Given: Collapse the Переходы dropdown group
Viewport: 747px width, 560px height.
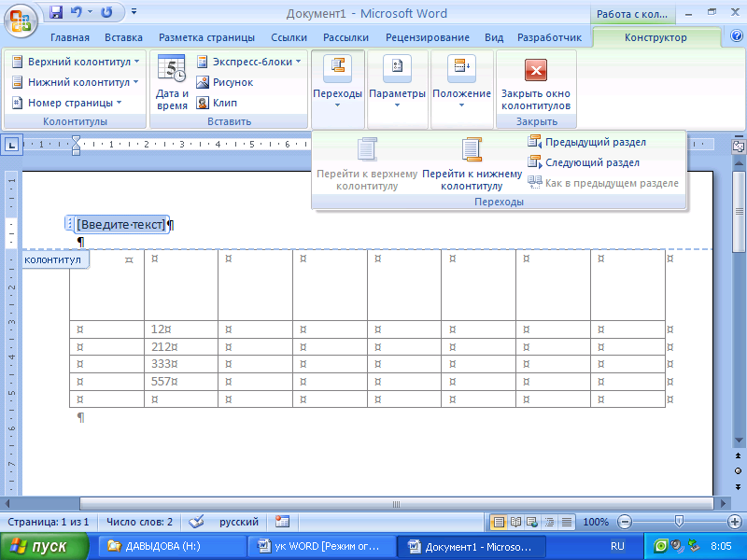Looking at the screenshot, I should point(337,90).
